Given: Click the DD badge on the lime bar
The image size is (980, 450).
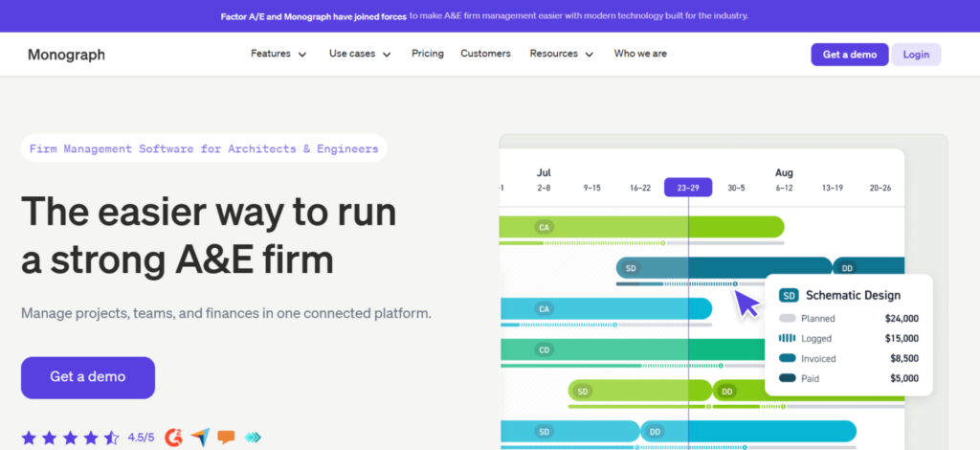Looking at the screenshot, I should 727,392.
